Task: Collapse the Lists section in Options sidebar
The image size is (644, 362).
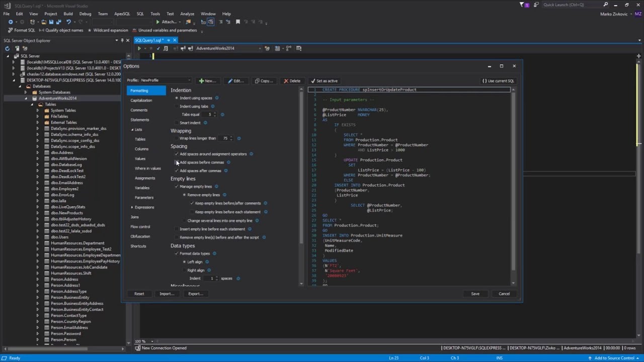Action: pos(132,130)
